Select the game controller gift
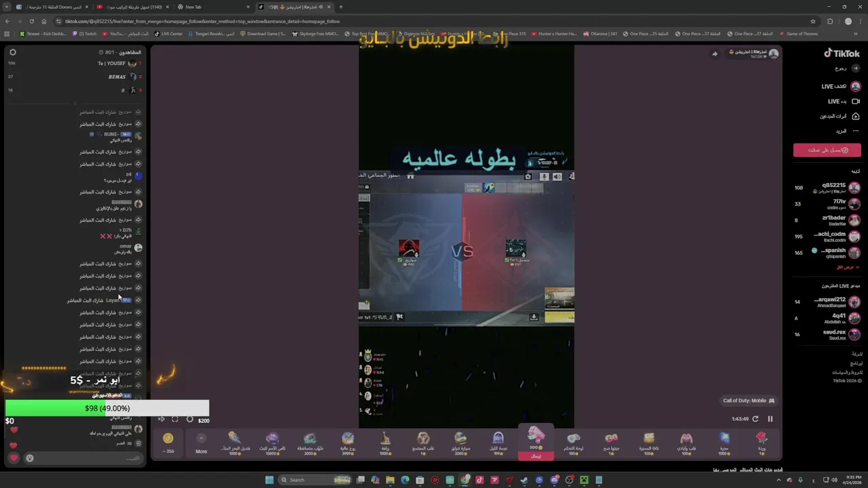Image resolution: width=868 pixels, height=488 pixels. [x=574, y=443]
